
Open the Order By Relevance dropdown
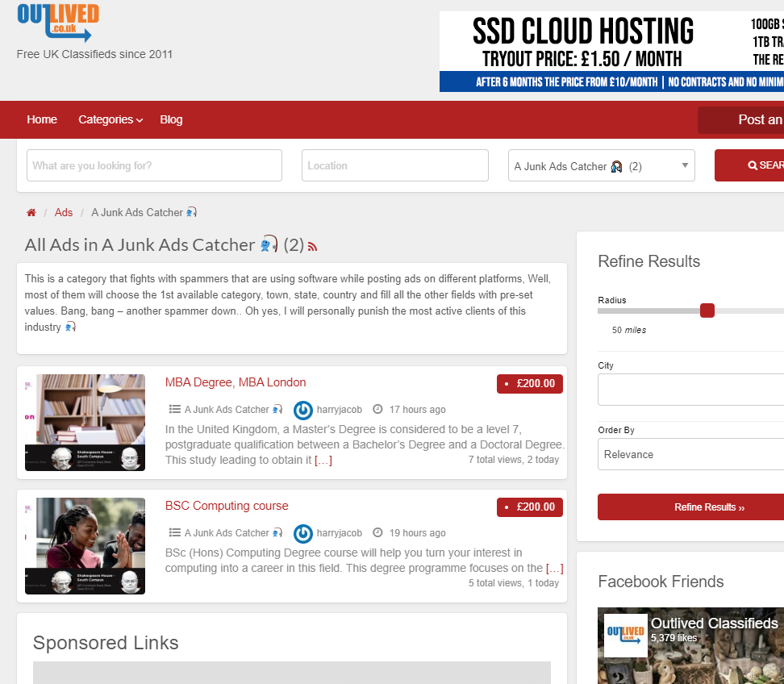(690, 454)
